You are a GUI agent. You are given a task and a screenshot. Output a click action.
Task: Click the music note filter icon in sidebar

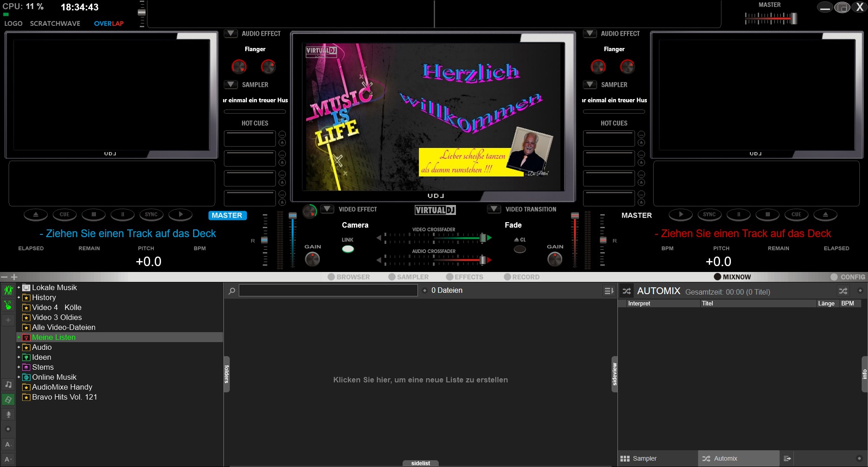coord(8,385)
